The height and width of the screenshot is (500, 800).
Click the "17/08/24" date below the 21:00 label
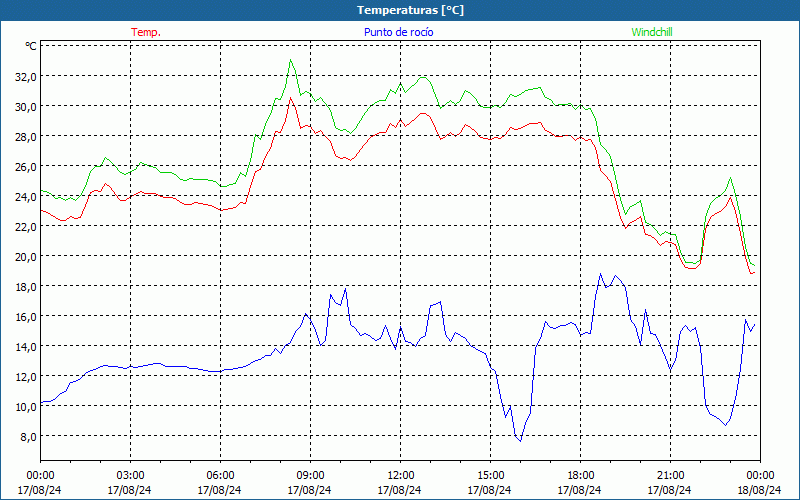(x=669, y=490)
